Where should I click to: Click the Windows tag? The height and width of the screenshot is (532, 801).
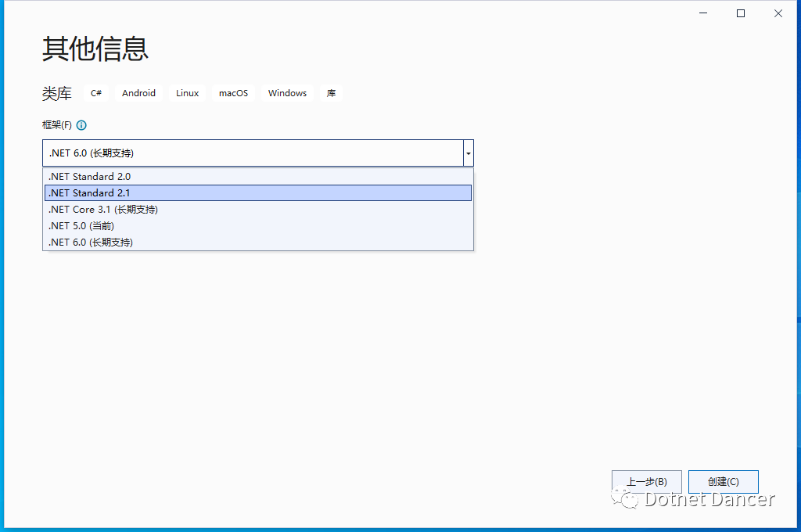pyautogui.click(x=288, y=93)
